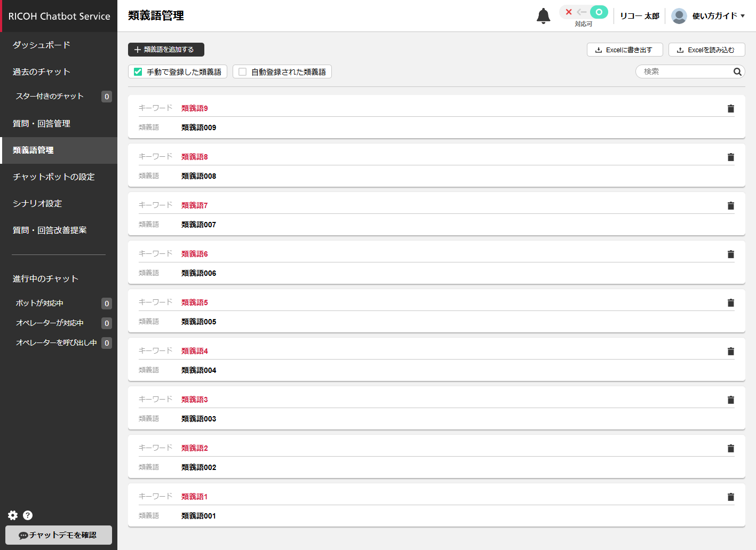Click the notification bell icon
This screenshot has height=550, width=756.
(x=543, y=16)
